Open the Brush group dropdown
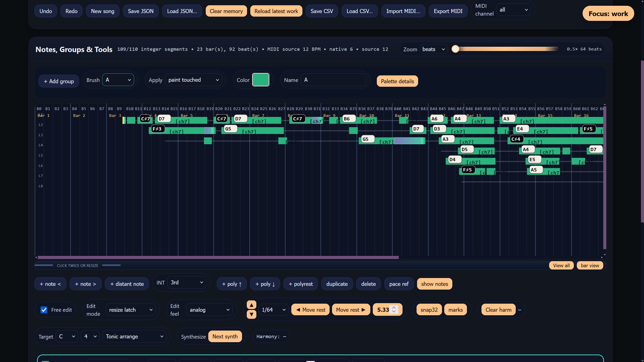644x362 pixels. 118,80
